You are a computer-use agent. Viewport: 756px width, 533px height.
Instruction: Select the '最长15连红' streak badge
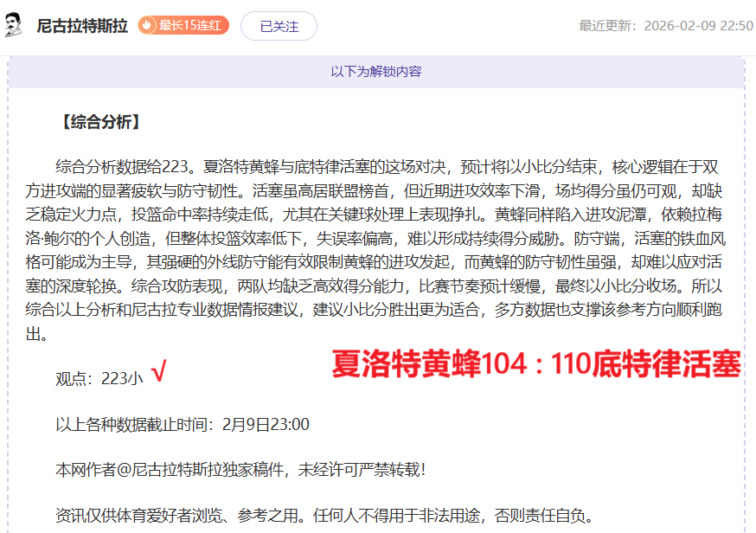182,26
